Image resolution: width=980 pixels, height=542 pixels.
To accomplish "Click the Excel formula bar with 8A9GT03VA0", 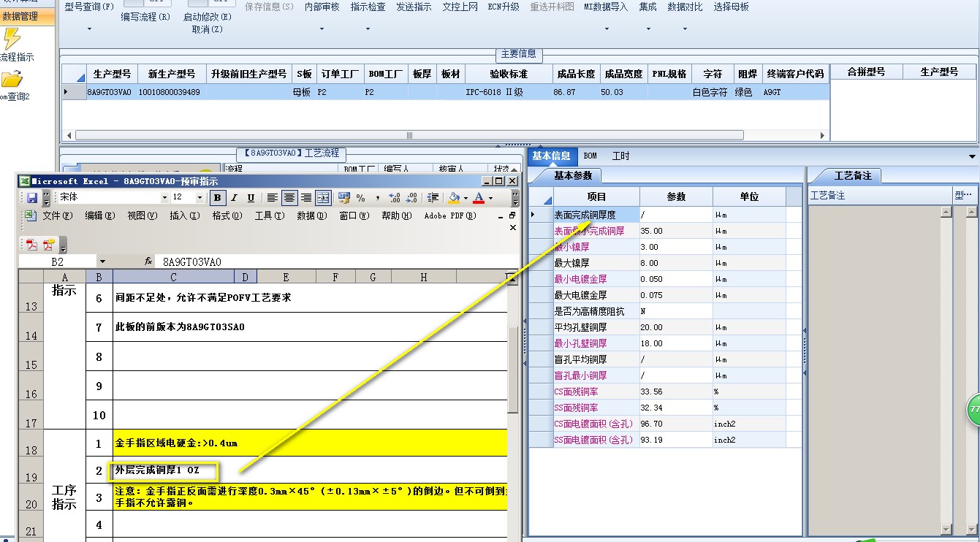I will 336,262.
